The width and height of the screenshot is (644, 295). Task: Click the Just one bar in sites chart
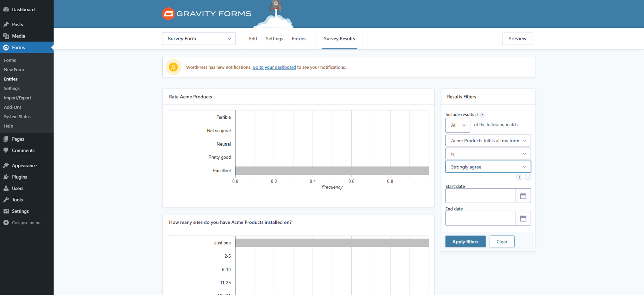(x=332, y=243)
